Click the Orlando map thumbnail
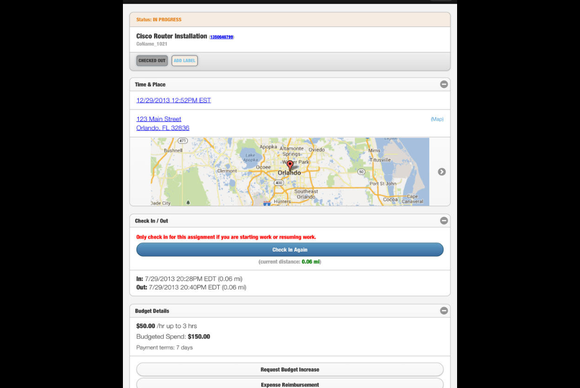 click(290, 172)
